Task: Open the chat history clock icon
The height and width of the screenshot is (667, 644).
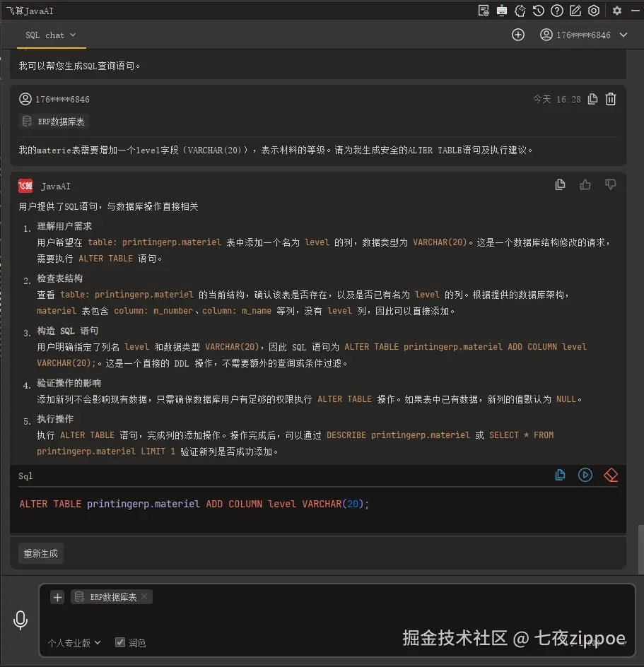Action: coord(538,11)
